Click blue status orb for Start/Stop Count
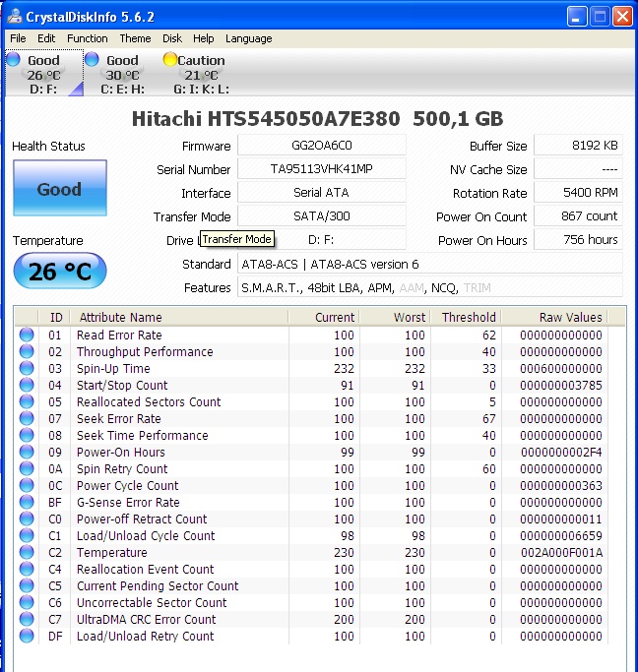The image size is (638, 672). 27,385
